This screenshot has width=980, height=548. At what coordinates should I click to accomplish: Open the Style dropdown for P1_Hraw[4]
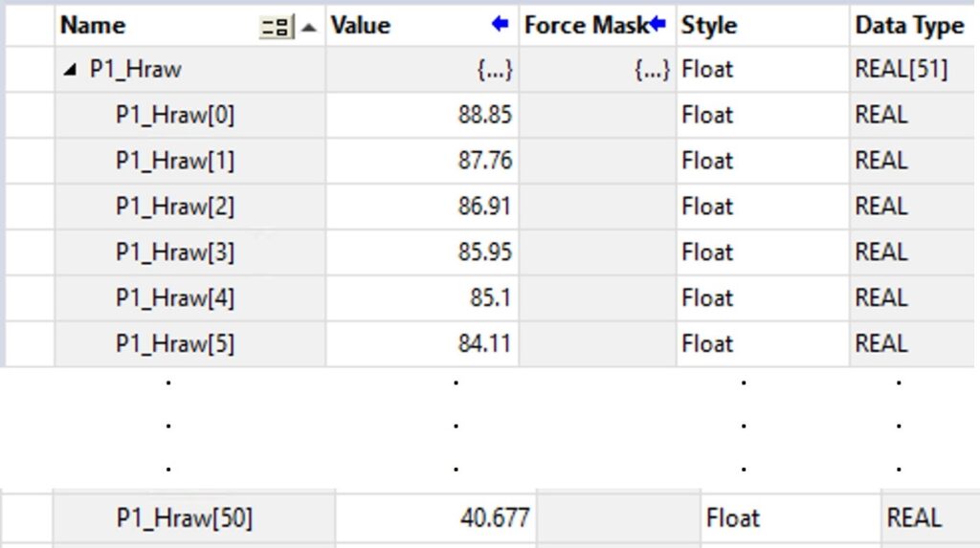[x=761, y=298]
